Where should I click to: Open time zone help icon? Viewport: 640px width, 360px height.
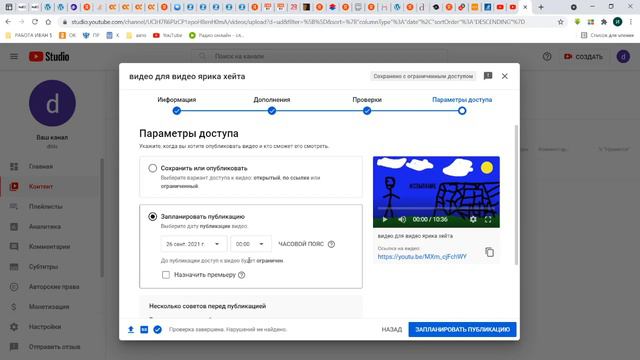coord(331,244)
